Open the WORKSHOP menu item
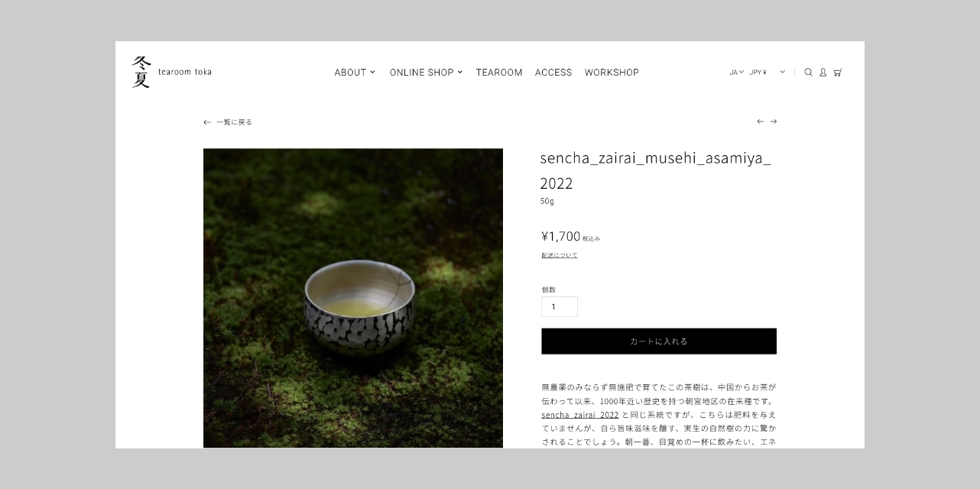Screen dimensions: 980x489 coord(612,73)
